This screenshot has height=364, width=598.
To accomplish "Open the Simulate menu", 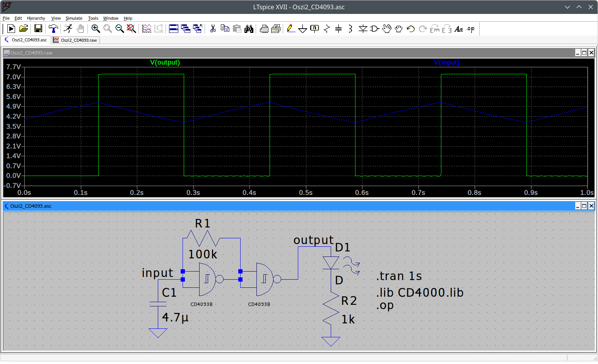I will click(73, 18).
